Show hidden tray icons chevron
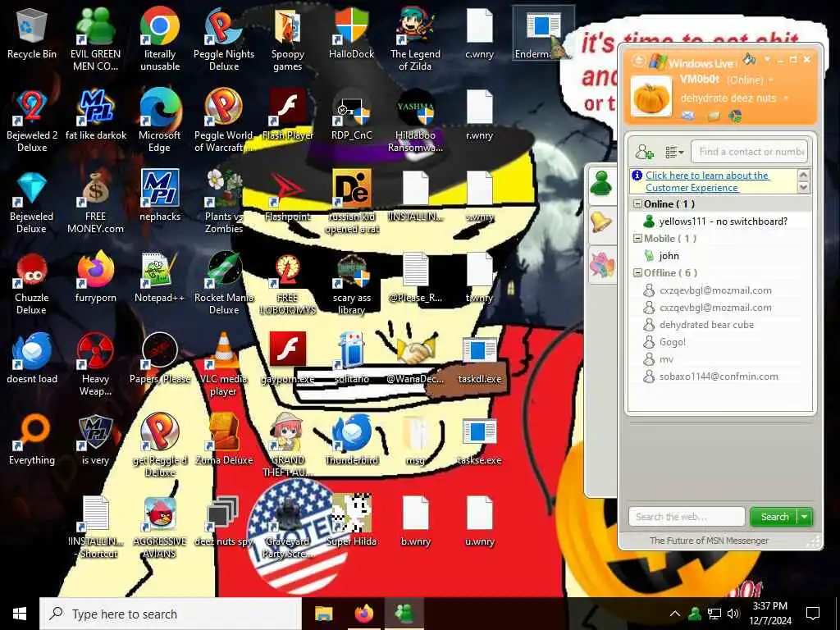Image resolution: width=840 pixels, height=630 pixels. [675, 614]
